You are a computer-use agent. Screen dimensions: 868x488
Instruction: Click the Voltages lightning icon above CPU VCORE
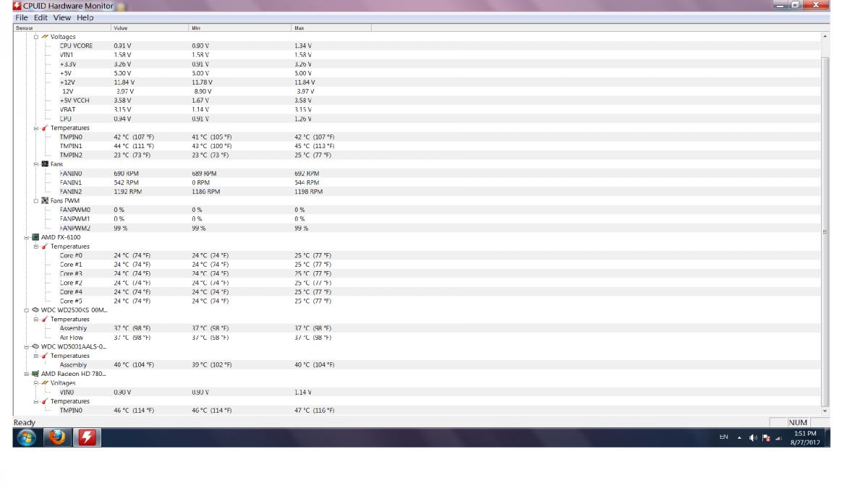point(45,36)
